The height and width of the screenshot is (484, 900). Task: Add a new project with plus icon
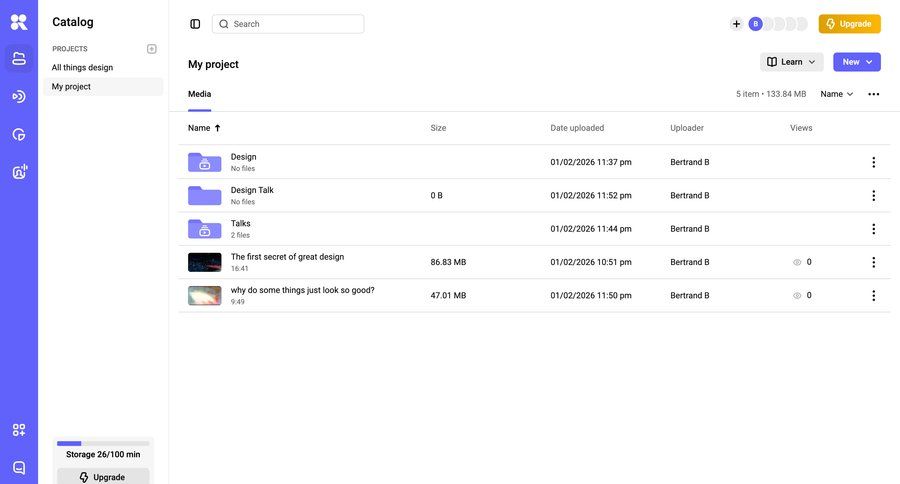(152, 49)
